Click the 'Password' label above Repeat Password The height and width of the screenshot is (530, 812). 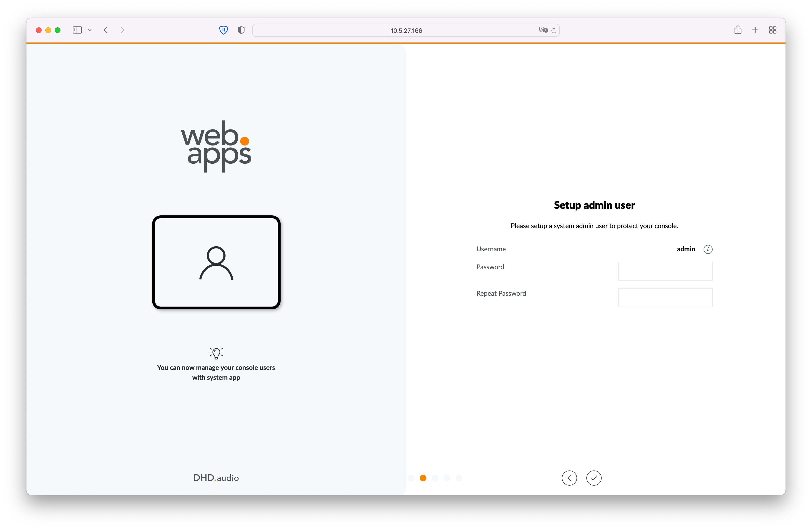point(490,267)
